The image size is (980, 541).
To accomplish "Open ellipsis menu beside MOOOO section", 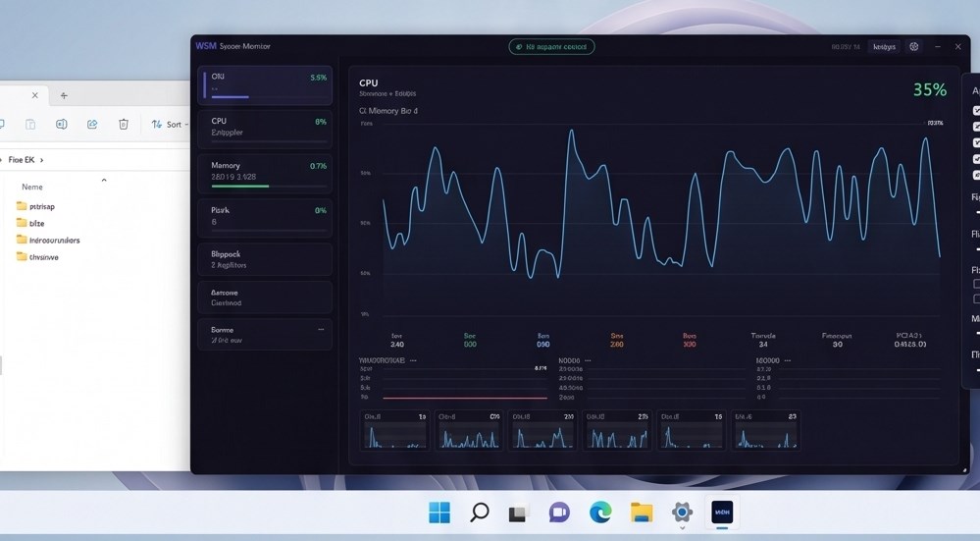I will 788,360.
